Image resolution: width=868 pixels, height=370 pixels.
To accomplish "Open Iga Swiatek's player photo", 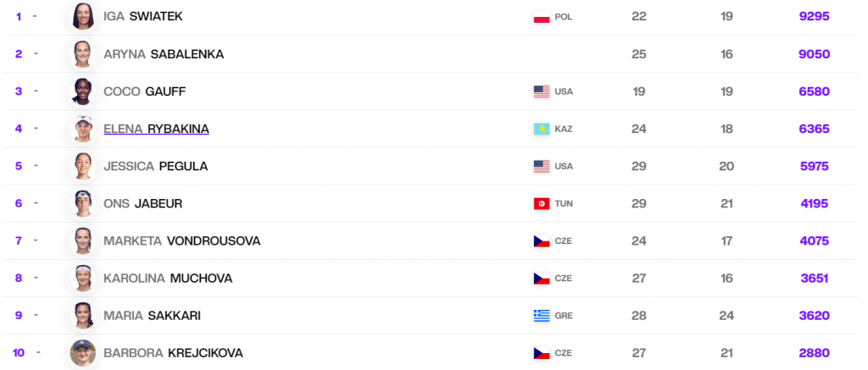I will [83, 17].
